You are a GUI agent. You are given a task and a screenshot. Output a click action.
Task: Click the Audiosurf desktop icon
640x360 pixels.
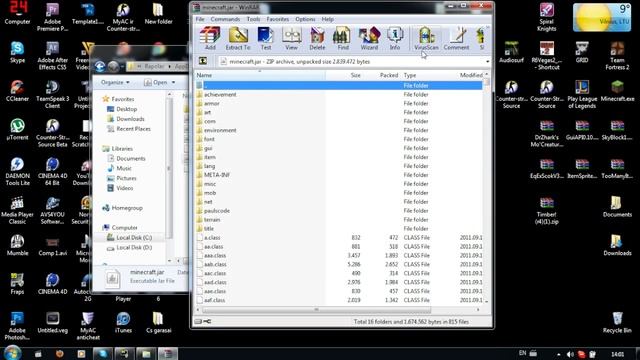(x=511, y=52)
